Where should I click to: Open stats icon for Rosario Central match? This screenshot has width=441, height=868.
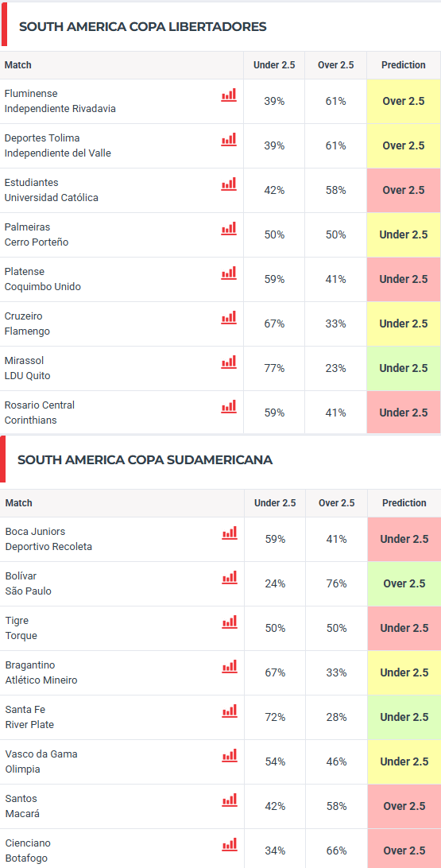[229, 406]
